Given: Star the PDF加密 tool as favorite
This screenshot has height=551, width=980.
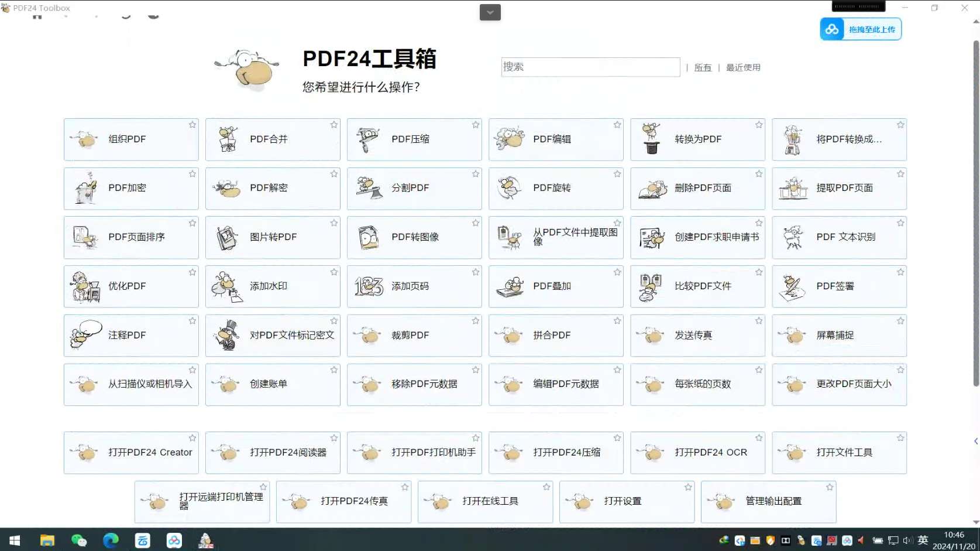Looking at the screenshot, I should (192, 174).
